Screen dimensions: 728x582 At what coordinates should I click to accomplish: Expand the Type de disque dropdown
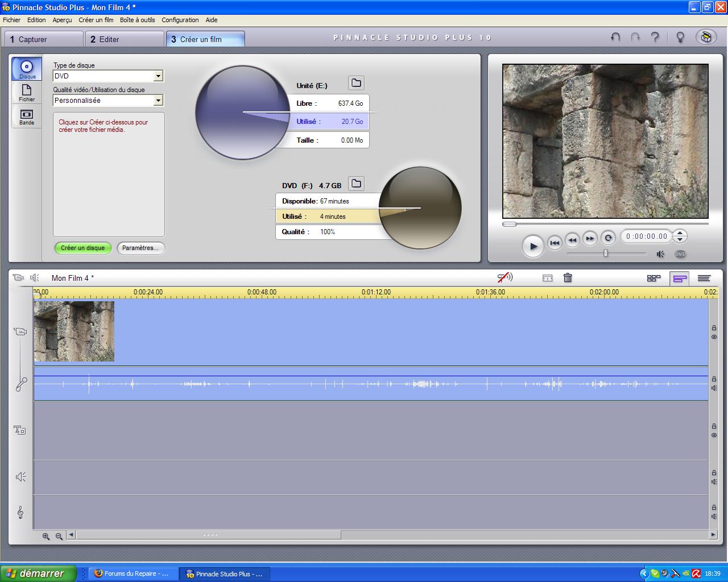pos(159,76)
